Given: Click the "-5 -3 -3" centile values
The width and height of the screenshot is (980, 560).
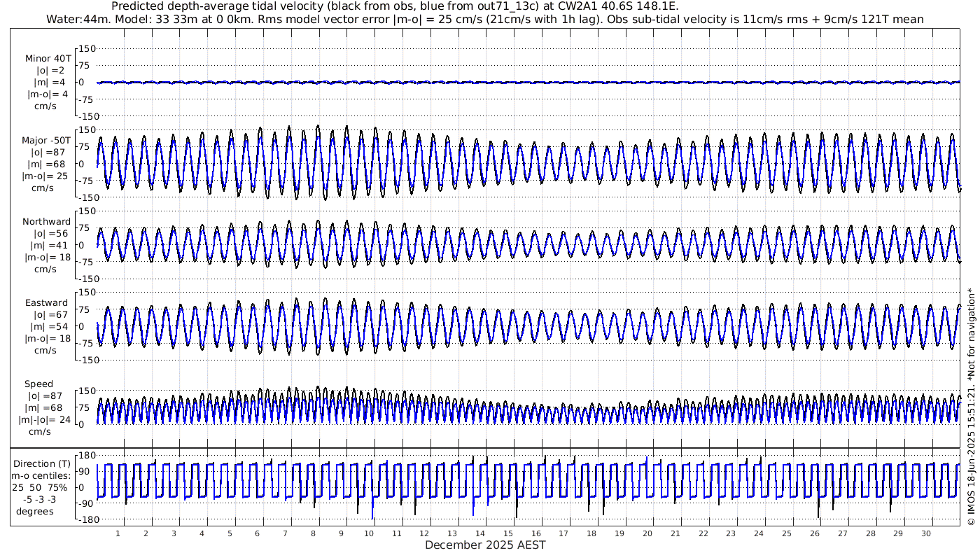Looking at the screenshot, I should click(42, 499).
